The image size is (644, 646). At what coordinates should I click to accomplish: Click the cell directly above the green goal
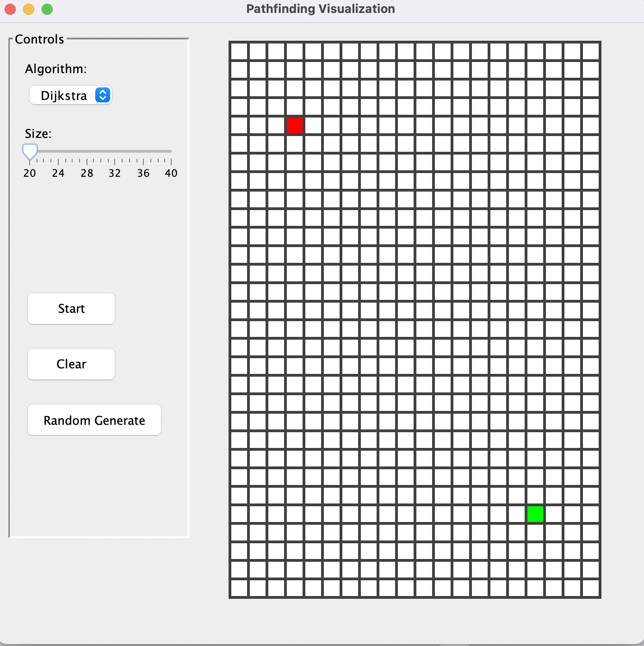coord(535,495)
